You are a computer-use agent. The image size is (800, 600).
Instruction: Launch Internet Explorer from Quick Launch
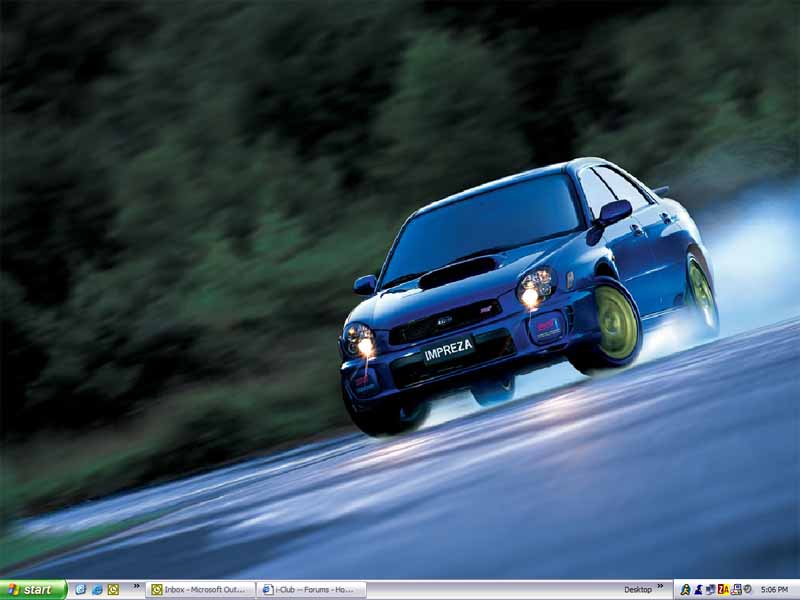97,590
